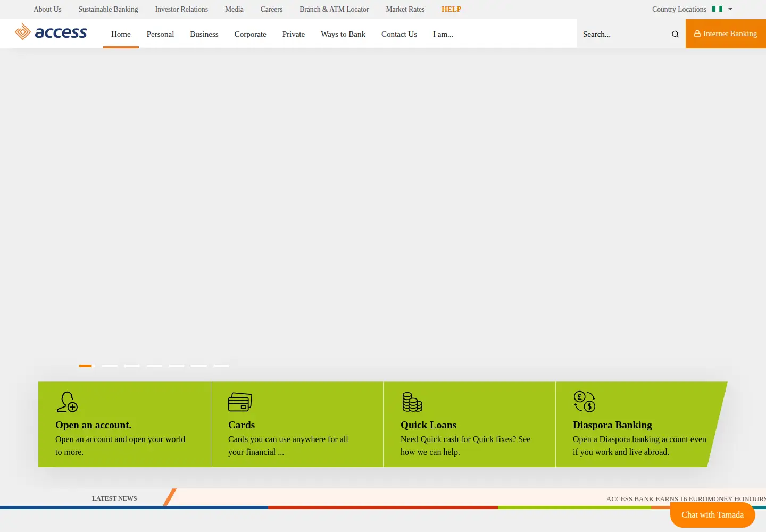Viewport: 766px width, 532px height.
Task: Expand the Country Locations dropdown arrow
Action: pyautogui.click(x=730, y=9)
